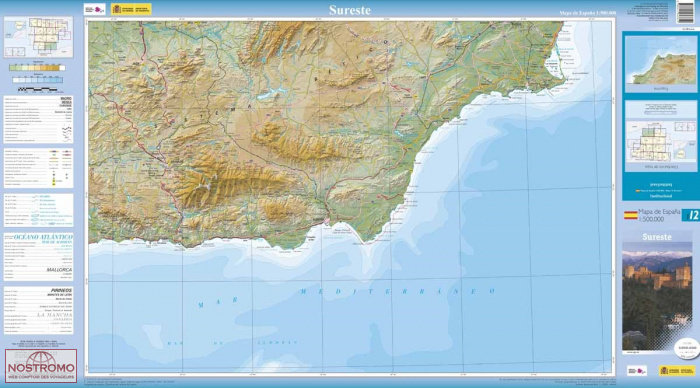Click the LA MANCHA legend label

pyautogui.click(x=54, y=315)
